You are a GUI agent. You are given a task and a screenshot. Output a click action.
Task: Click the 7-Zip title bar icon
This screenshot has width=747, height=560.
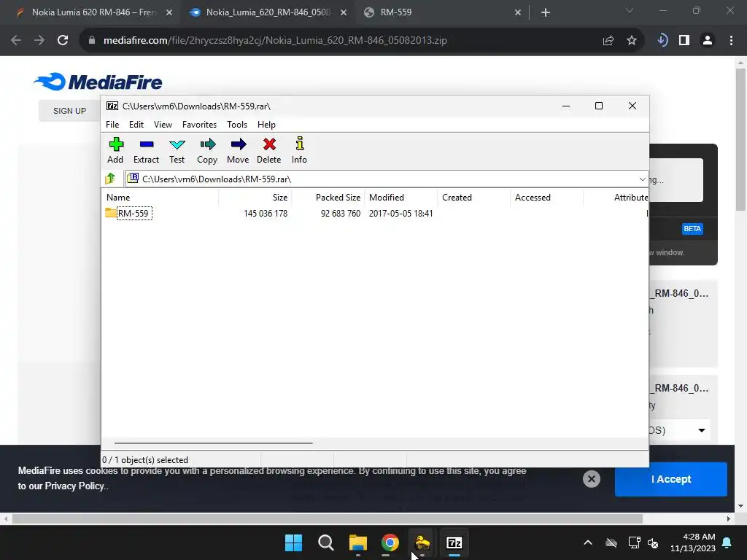(x=112, y=106)
